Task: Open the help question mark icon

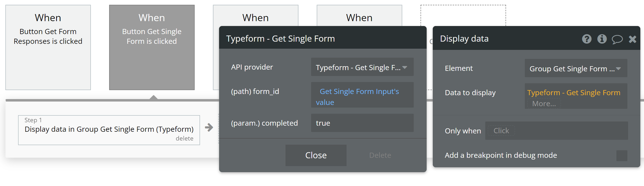Action: click(x=586, y=39)
